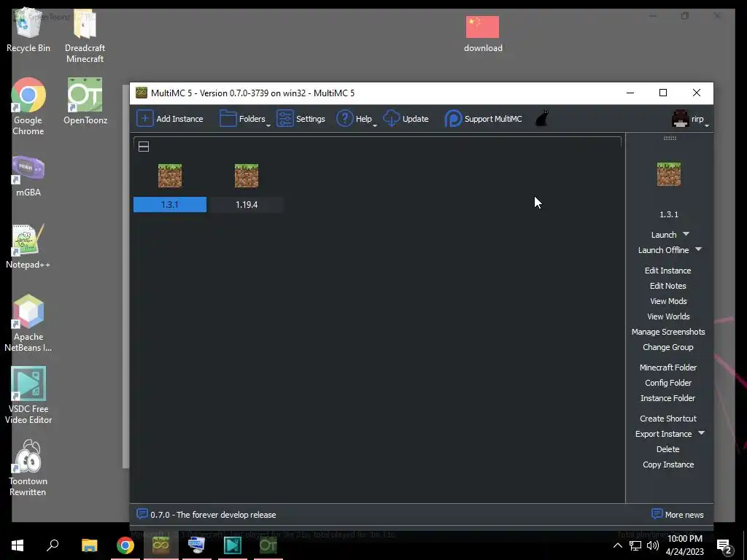This screenshot has height=560, width=747.
Task: Click the network tray icon
Action: (x=635, y=545)
